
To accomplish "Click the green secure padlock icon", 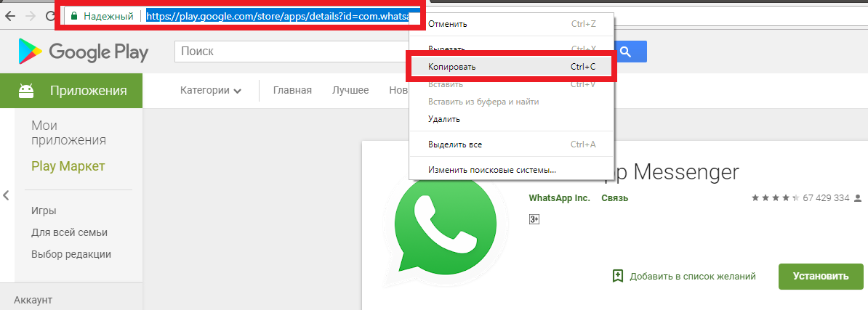I will click(73, 16).
